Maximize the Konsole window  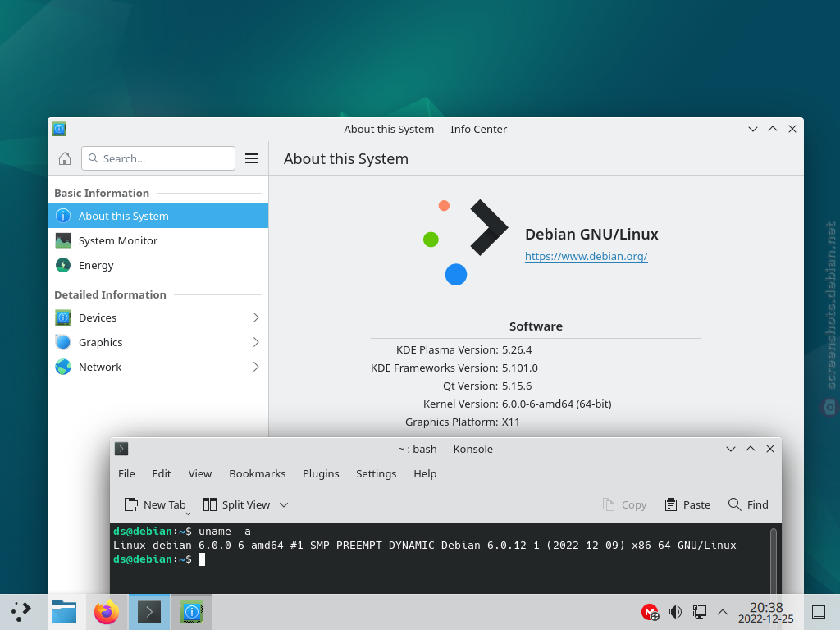751,449
